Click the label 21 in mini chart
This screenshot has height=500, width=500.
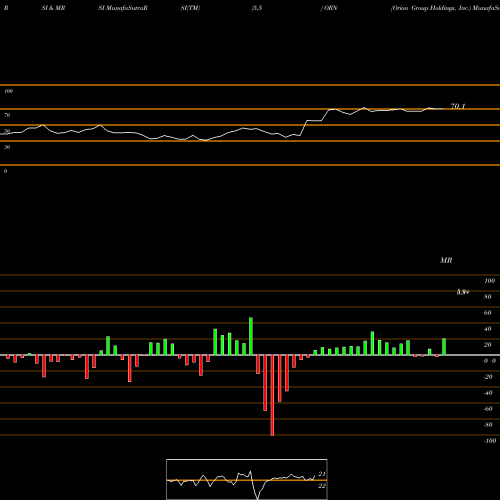click(x=322, y=474)
